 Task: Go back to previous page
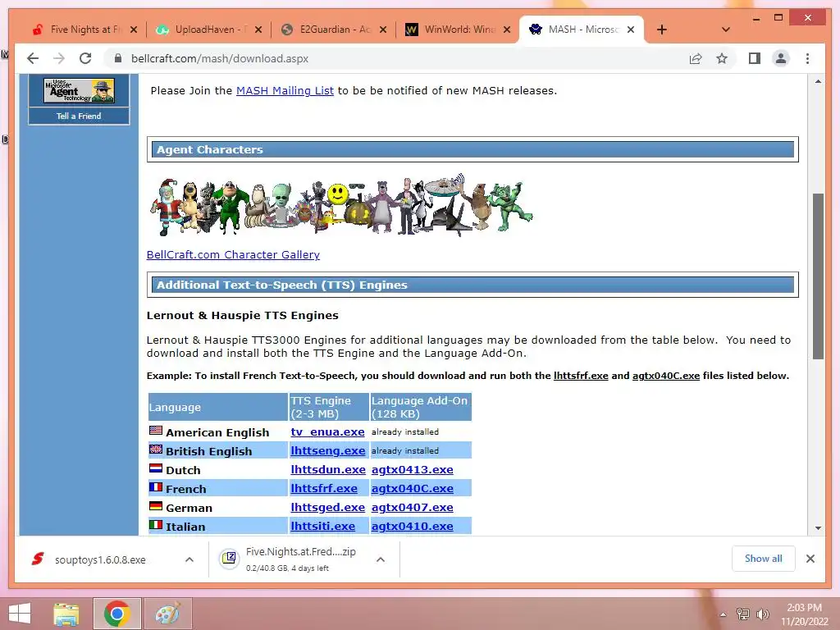33,58
